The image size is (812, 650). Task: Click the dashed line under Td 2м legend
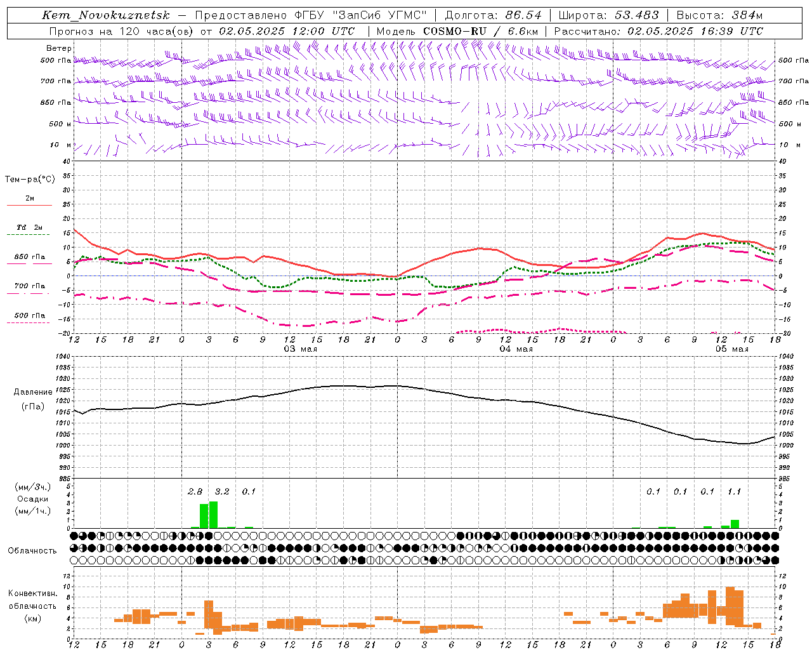click(x=29, y=235)
